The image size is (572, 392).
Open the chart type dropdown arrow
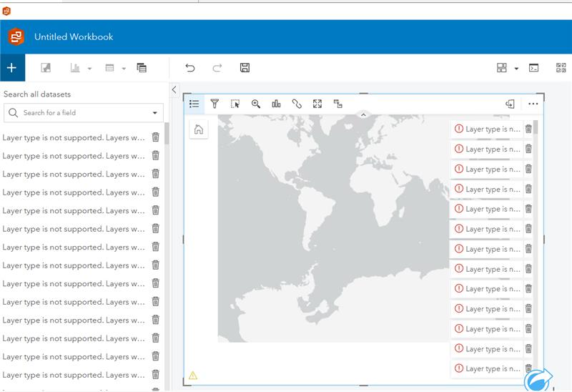coord(90,69)
